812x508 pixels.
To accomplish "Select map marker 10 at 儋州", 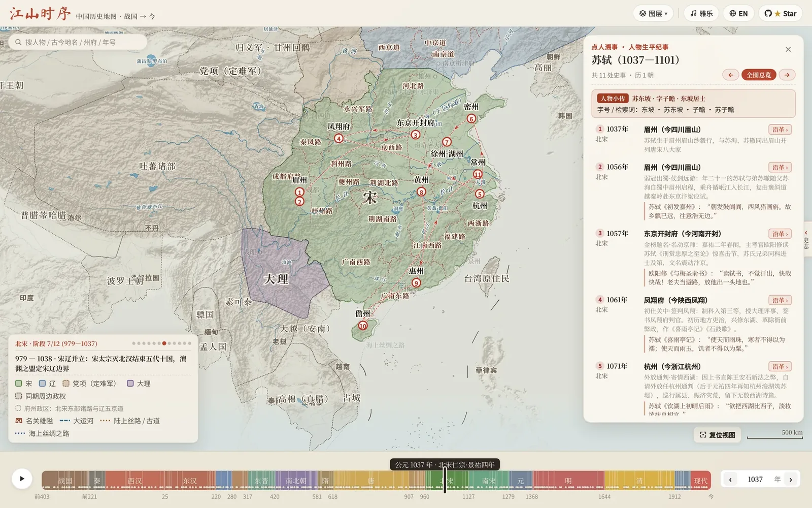I will [362, 326].
